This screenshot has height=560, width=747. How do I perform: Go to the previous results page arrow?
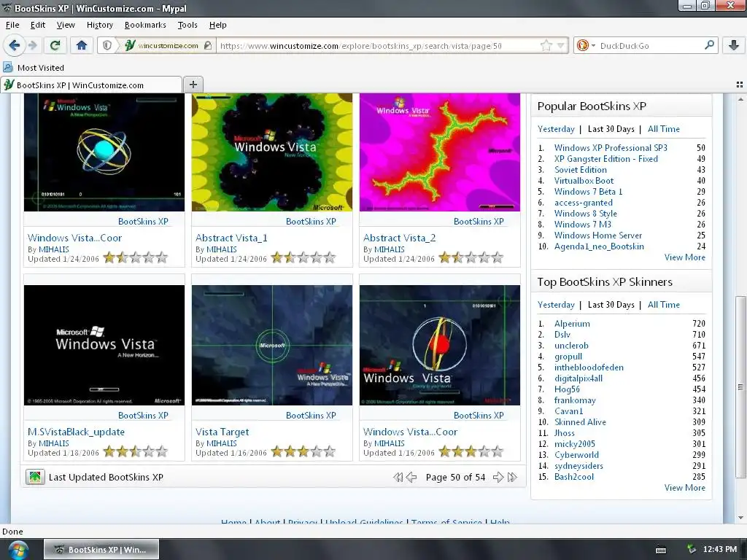pyautogui.click(x=411, y=477)
